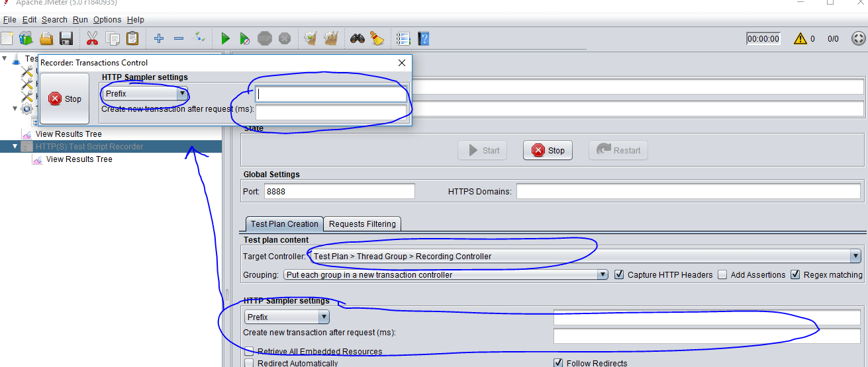Select View Results Tree under the recorder
Viewport: 868px width, 367px height.
point(79,159)
